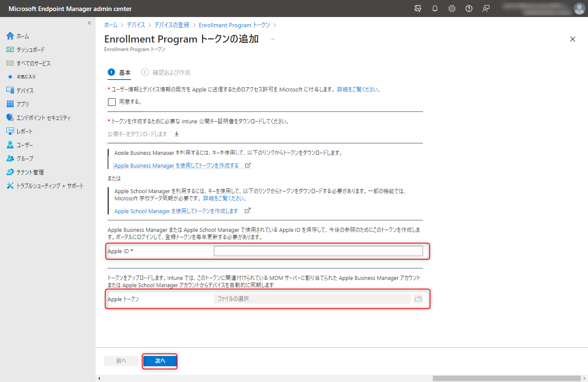Check the 同意する agreement checkbox
Viewport: 588px width, 382px height.
pyautogui.click(x=111, y=102)
